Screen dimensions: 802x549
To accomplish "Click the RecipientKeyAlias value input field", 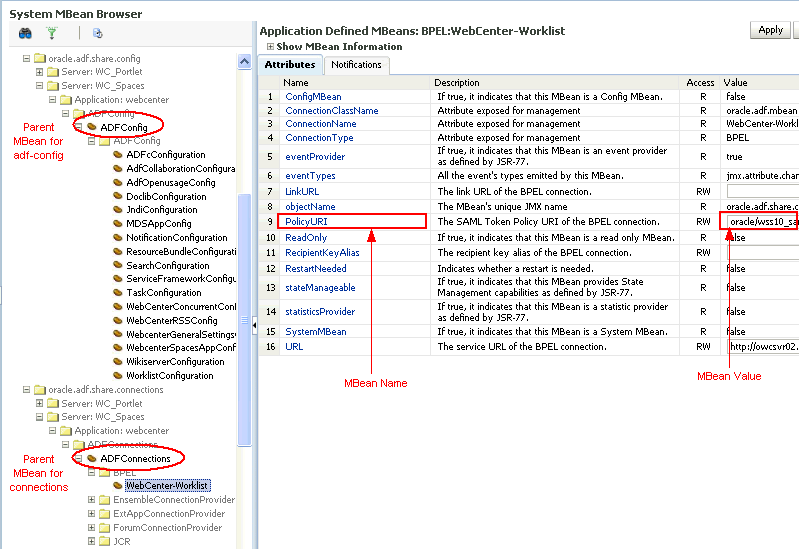I will 763,253.
